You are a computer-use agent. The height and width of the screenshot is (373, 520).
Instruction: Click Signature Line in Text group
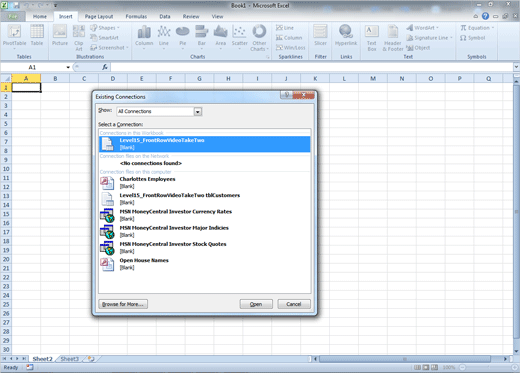pyautogui.click(x=429, y=38)
